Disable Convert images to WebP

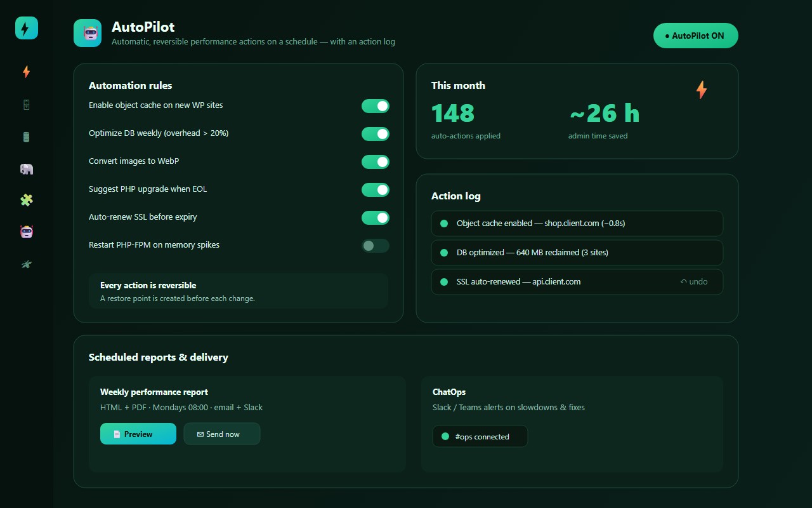(x=376, y=162)
